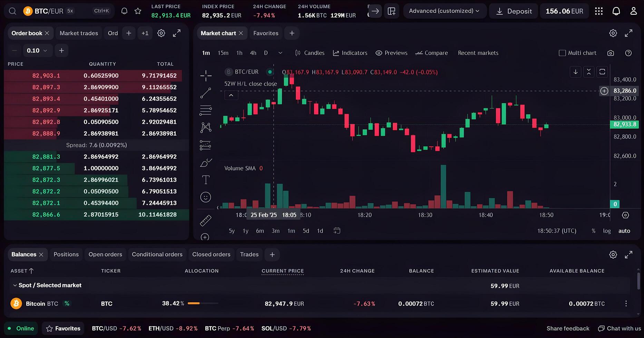
Task: Select the crosshair cursor tool
Action: 206,76
